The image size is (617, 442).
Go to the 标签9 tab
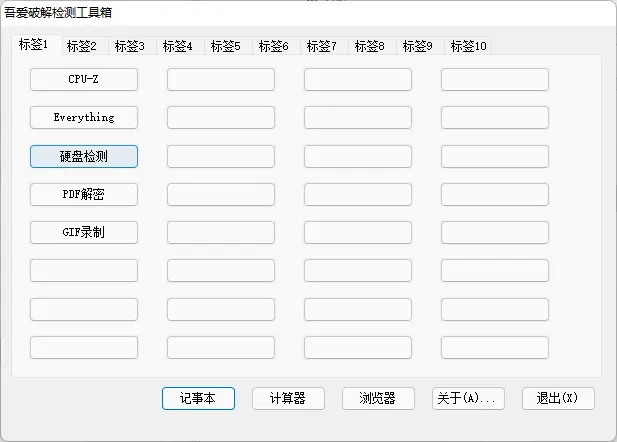point(418,46)
